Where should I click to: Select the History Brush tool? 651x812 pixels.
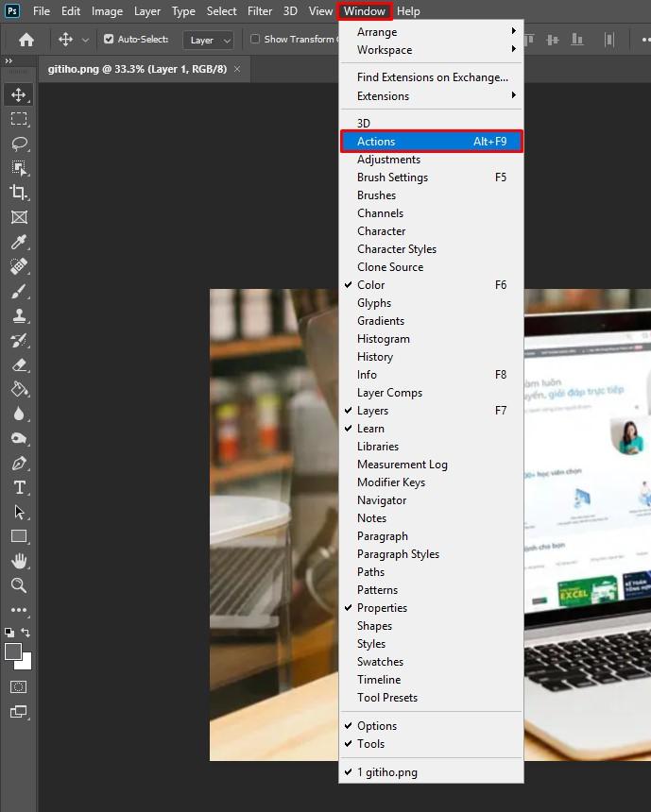(19, 340)
